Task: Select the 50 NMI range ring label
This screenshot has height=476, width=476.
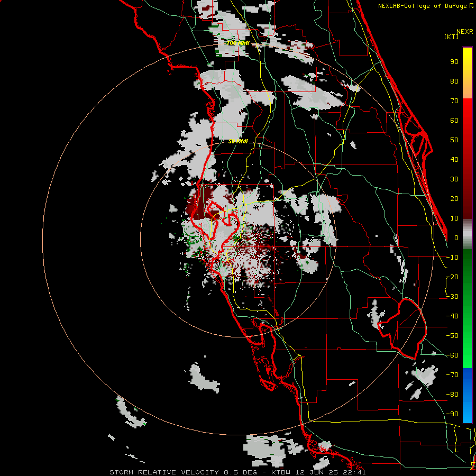Action: click(238, 141)
